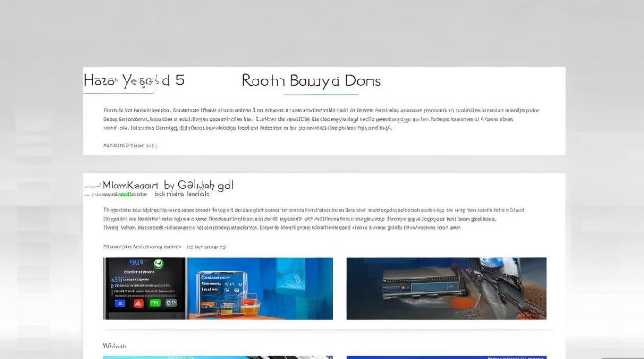Click the green round icon in phone screenshot
This screenshot has height=359, width=644.
pyautogui.click(x=158, y=264)
